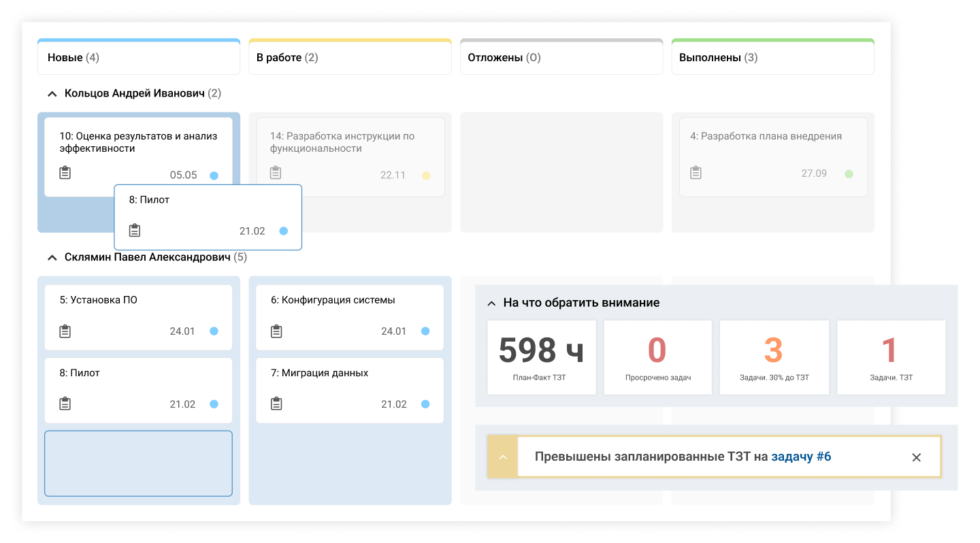
Task: Dismiss the exceeded ТЗТ warning message
Action: (917, 457)
